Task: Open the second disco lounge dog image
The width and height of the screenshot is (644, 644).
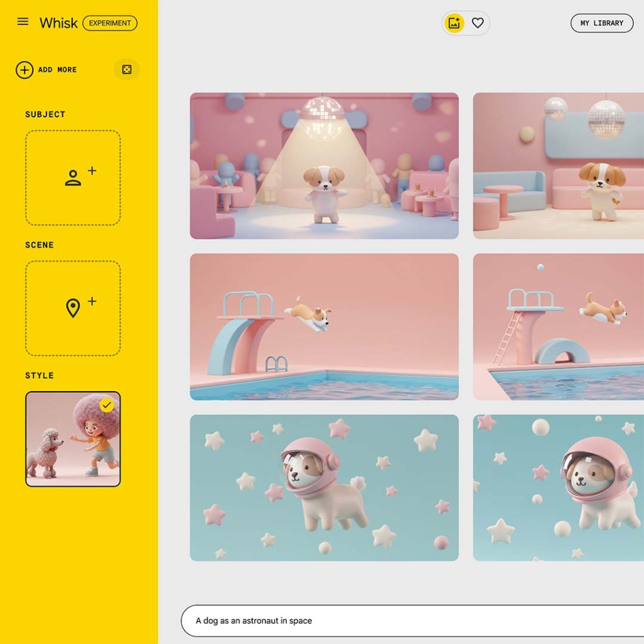Action: 558,166
